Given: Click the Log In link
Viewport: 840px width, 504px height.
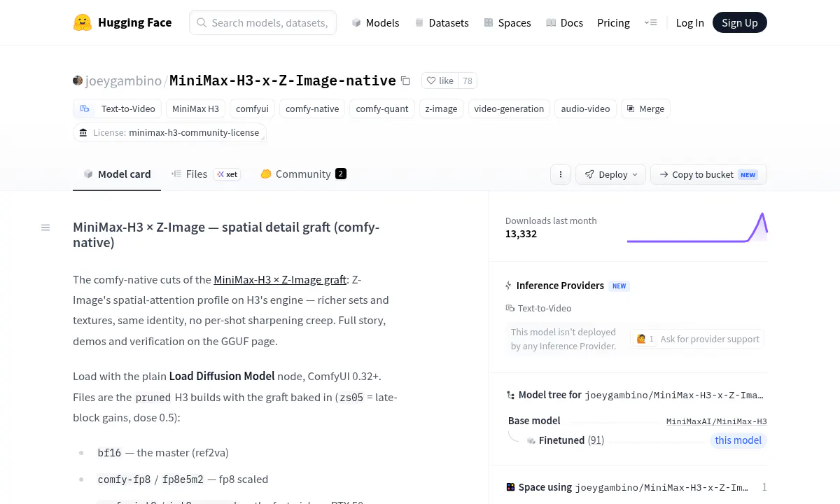Looking at the screenshot, I should click(689, 22).
